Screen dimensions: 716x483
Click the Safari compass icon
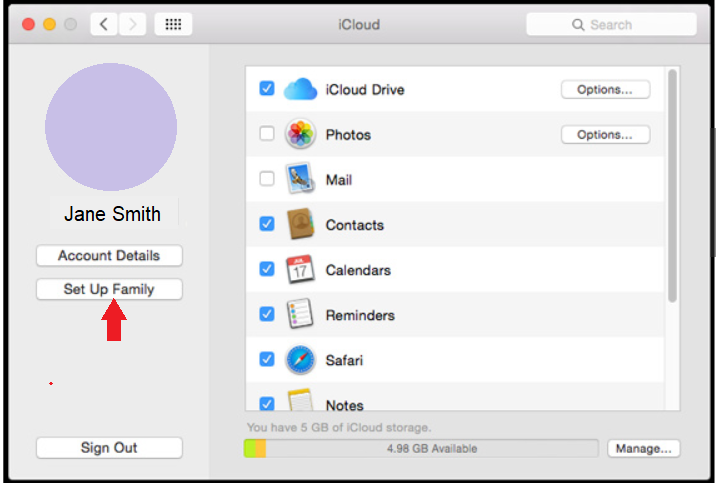pyautogui.click(x=300, y=360)
